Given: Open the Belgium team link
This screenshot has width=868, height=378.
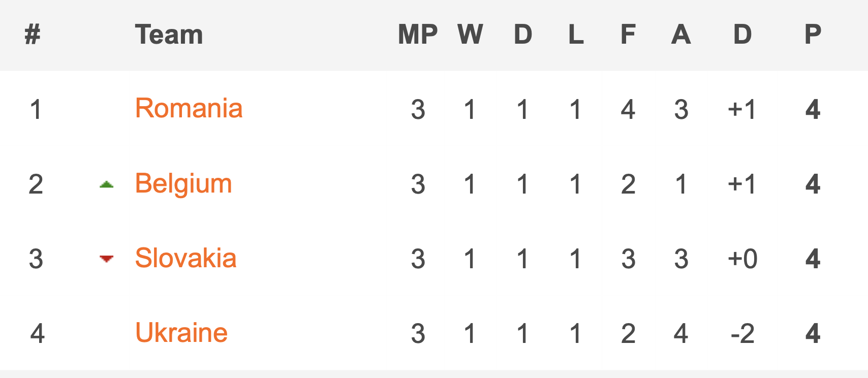Looking at the screenshot, I should (183, 183).
